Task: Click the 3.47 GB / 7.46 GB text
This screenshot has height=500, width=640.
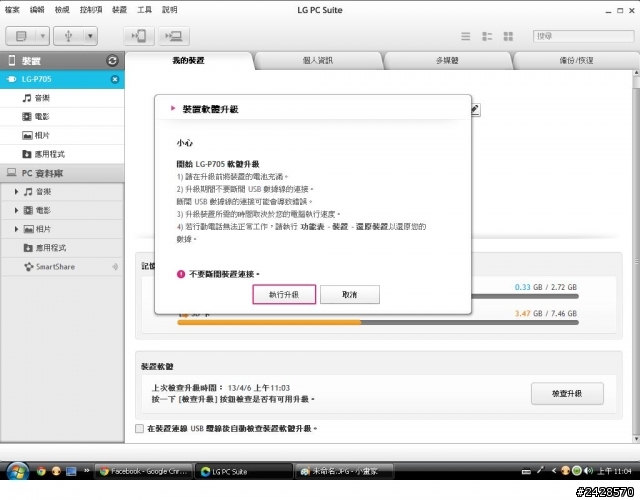Action: coord(546,313)
